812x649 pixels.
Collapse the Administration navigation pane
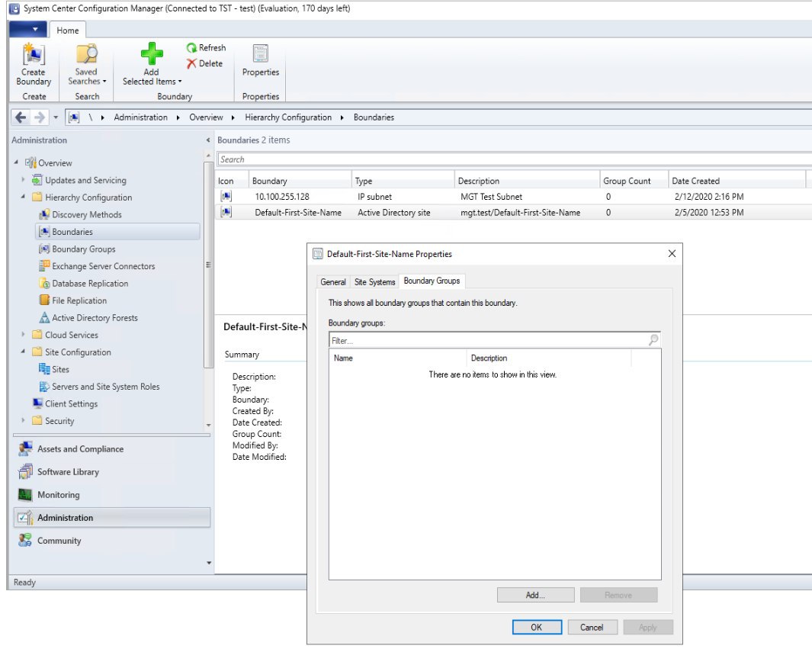tap(208, 140)
